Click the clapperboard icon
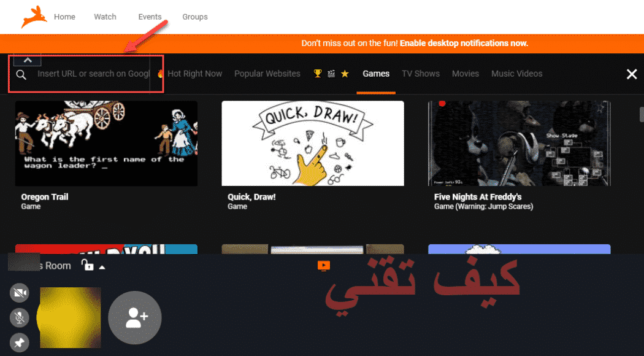Viewport: 644px width, 356px height. (x=331, y=74)
